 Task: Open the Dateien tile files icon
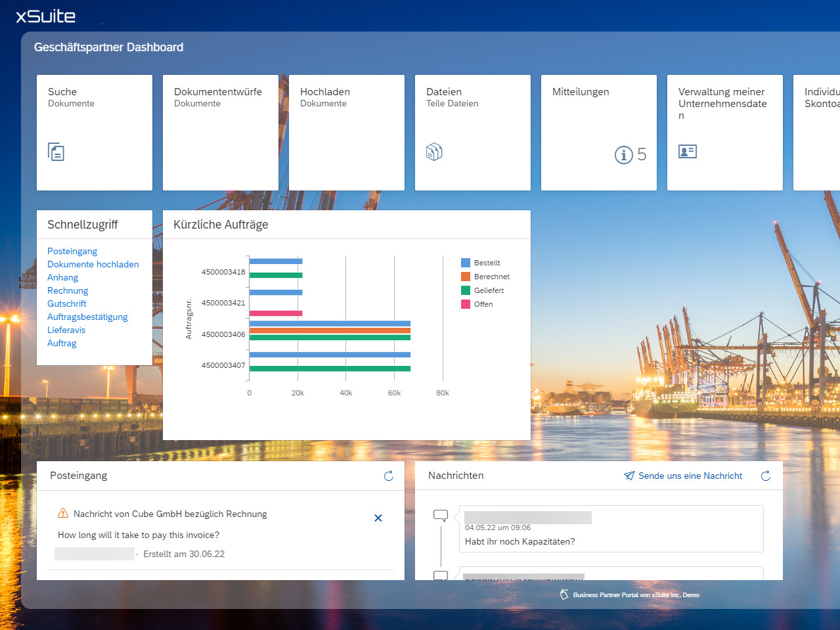434,152
